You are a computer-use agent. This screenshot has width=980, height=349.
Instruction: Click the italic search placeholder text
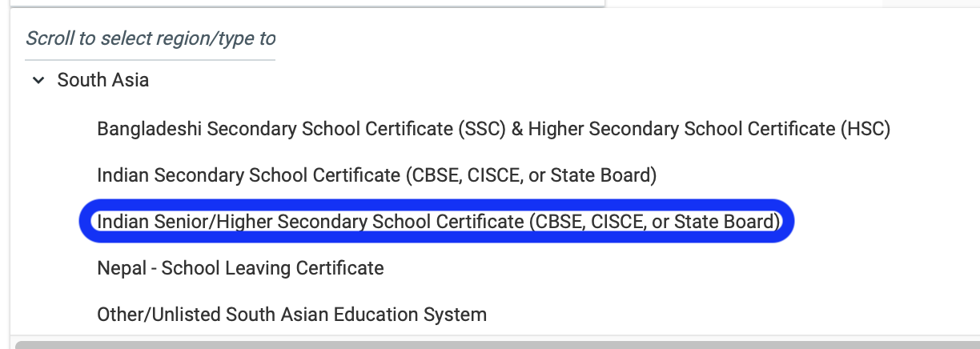151,38
